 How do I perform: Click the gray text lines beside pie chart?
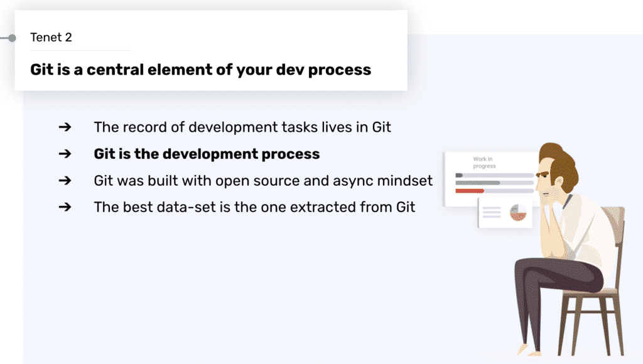tap(492, 213)
